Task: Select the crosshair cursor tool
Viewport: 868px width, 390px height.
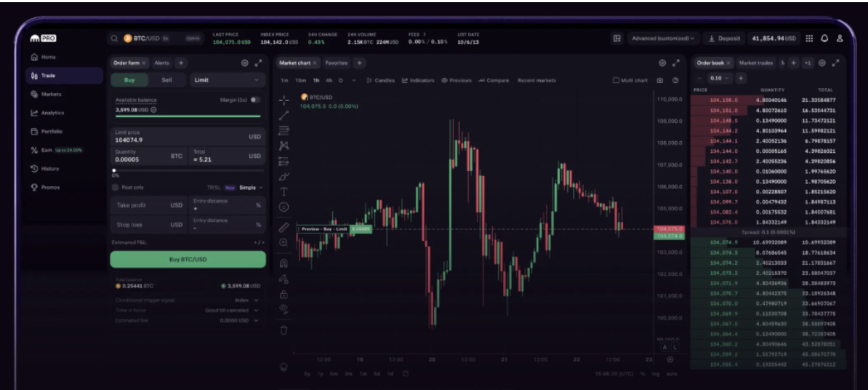Action: (x=284, y=100)
